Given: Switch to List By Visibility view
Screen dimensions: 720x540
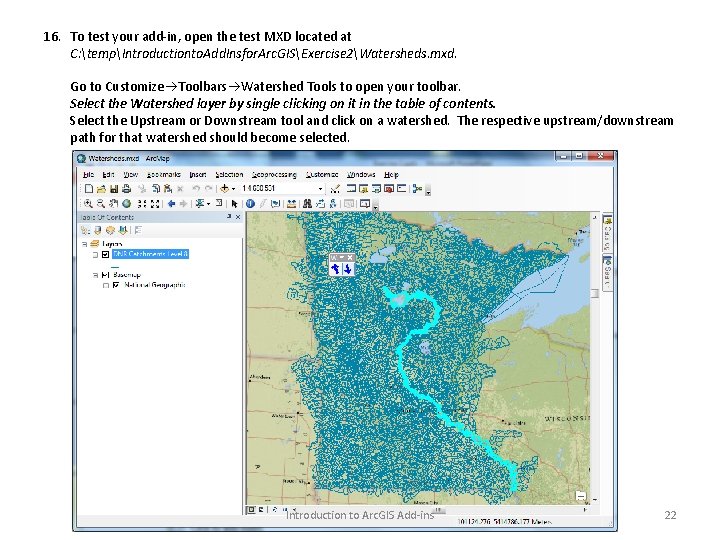Looking at the screenshot, I should (110, 230).
